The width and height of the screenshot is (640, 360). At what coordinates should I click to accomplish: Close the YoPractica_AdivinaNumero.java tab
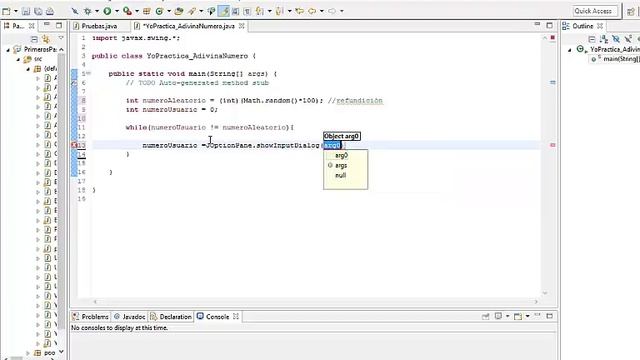(242, 26)
